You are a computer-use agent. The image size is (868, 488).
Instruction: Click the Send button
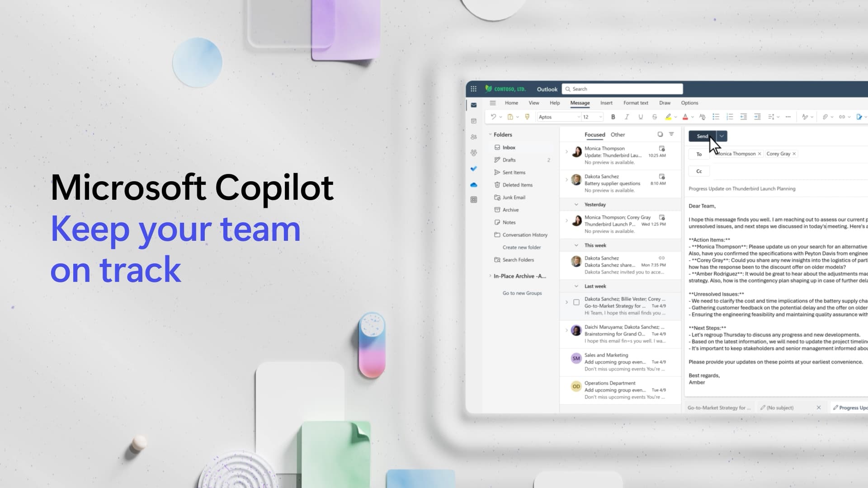point(702,136)
